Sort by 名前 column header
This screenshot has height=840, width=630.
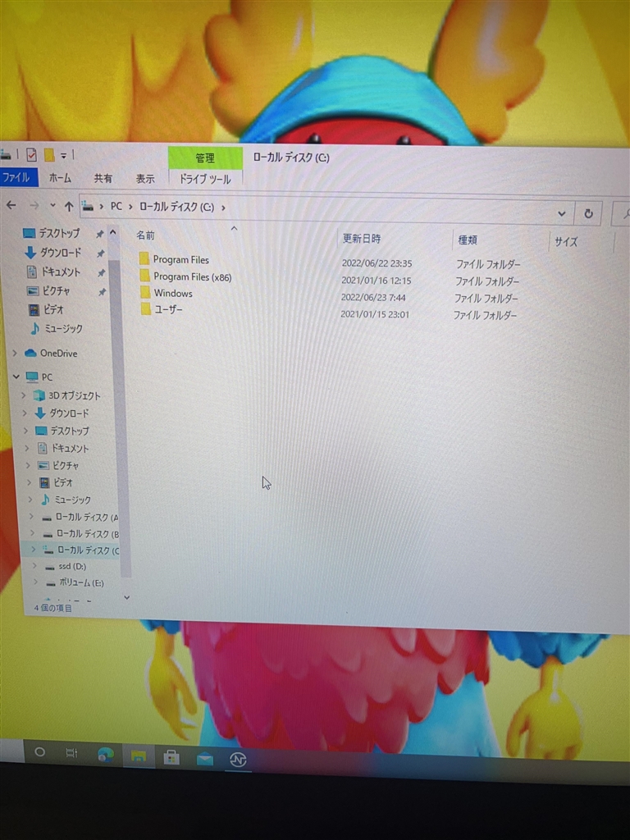pos(146,235)
